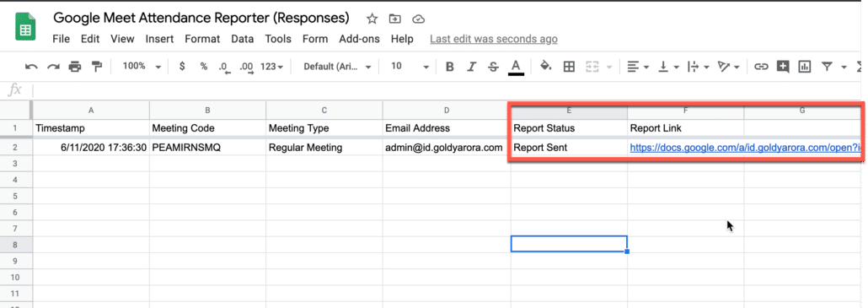
Task: Activate paint format tool
Action: click(x=97, y=67)
